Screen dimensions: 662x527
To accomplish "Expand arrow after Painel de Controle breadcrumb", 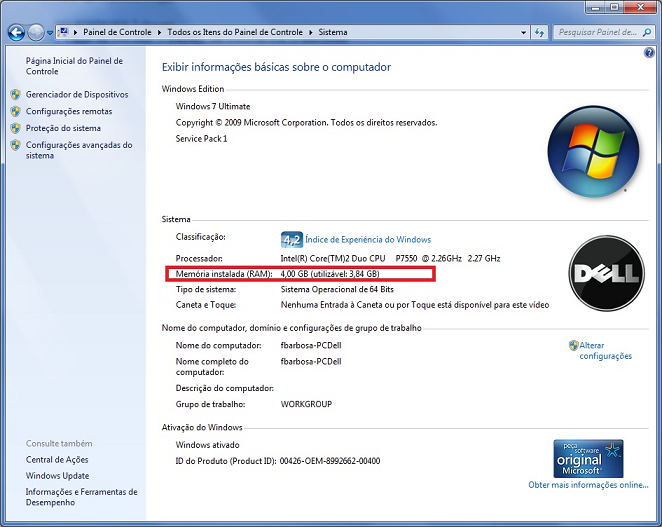I will point(160,32).
